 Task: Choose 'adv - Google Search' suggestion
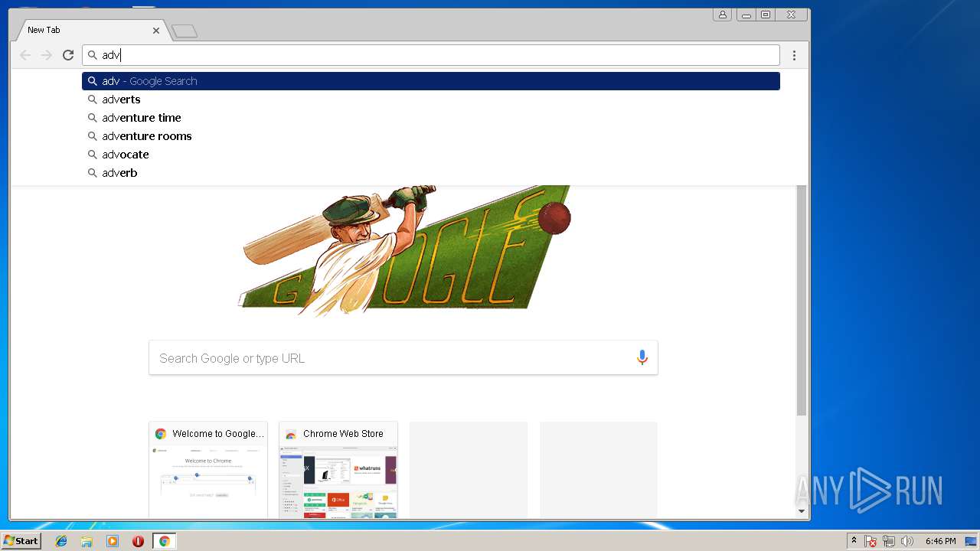[431, 81]
